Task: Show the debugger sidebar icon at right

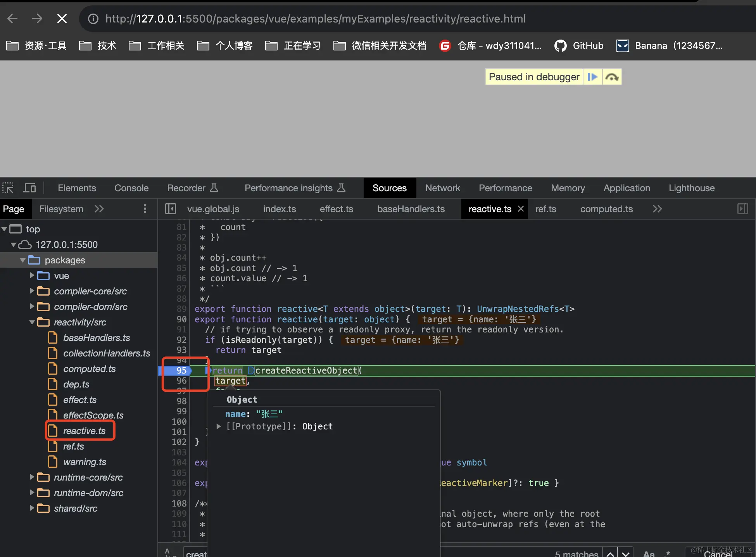Action: pos(742,209)
